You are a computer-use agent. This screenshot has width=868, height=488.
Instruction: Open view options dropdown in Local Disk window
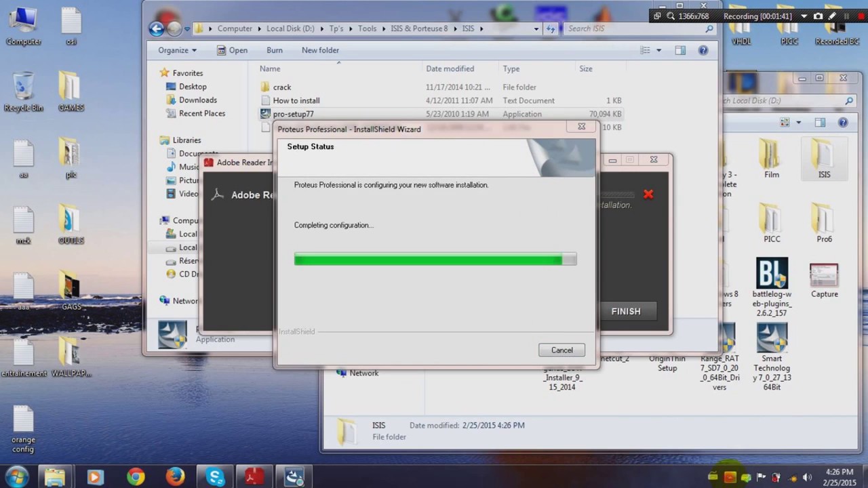pos(798,123)
